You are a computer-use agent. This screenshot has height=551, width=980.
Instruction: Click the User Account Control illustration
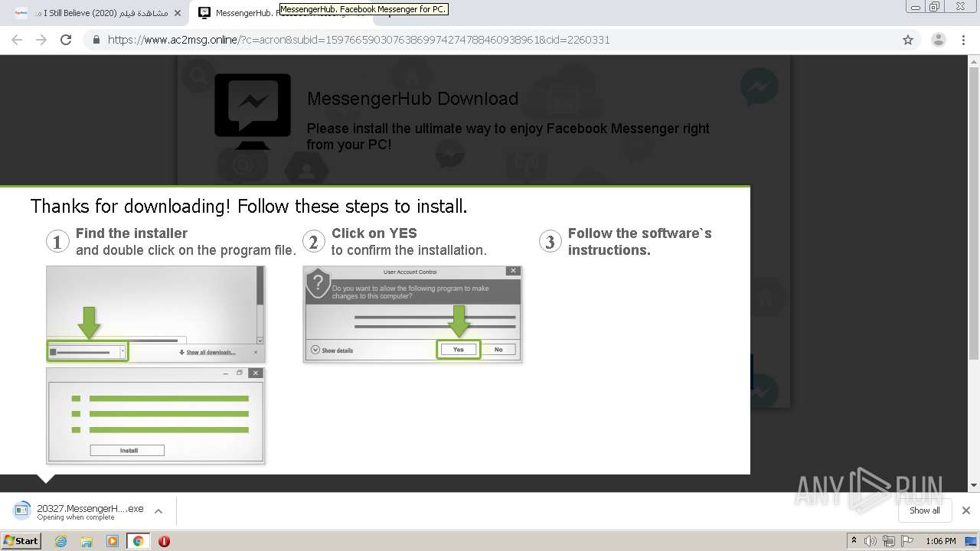tap(413, 314)
